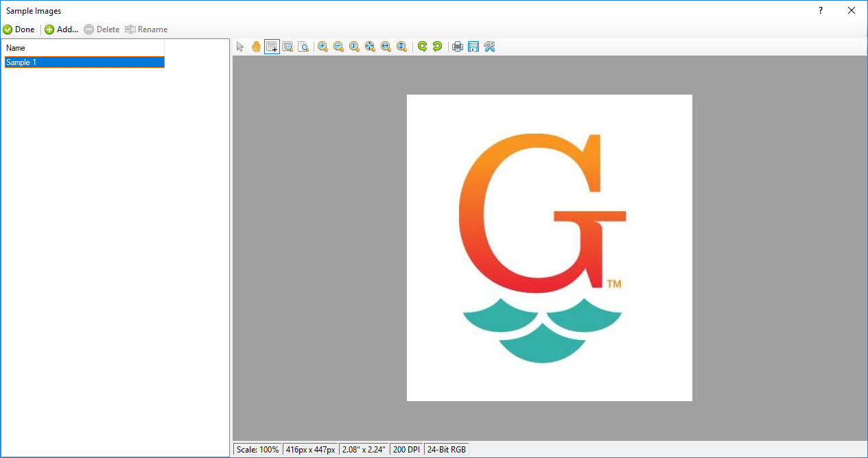Print the sample image

(x=458, y=47)
